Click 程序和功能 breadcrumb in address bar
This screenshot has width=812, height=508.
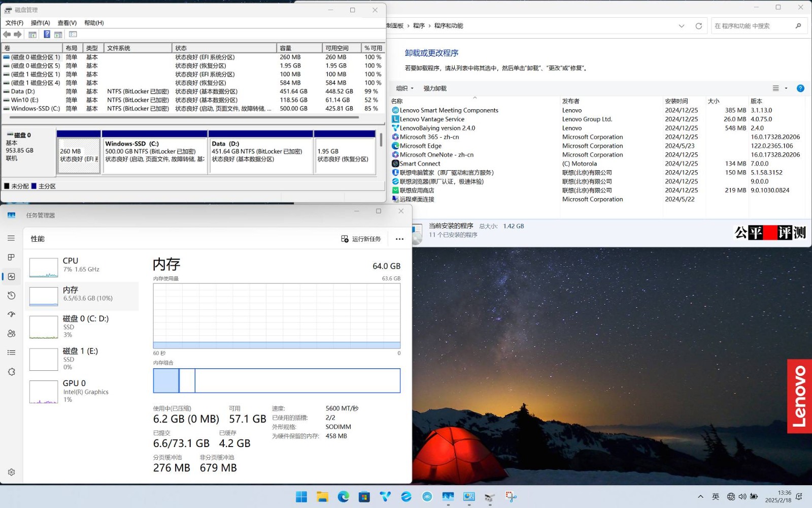[449, 26]
